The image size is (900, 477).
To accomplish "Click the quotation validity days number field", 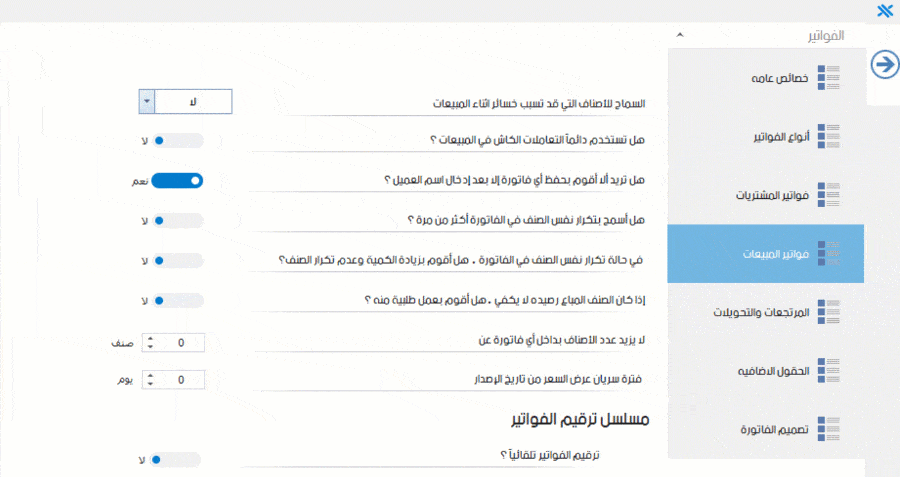I will (x=181, y=379).
